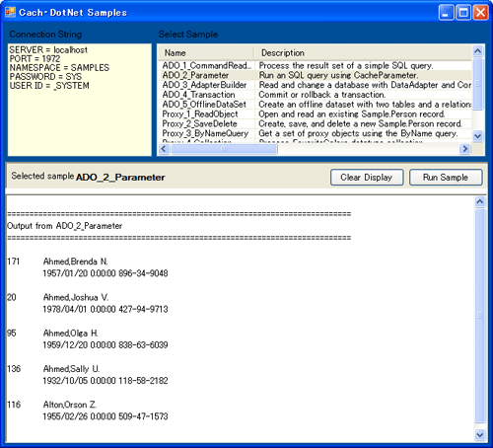493x448 pixels.
Task: Click sample list horizontal scroll right arrow
Action: pyautogui.click(x=465, y=149)
